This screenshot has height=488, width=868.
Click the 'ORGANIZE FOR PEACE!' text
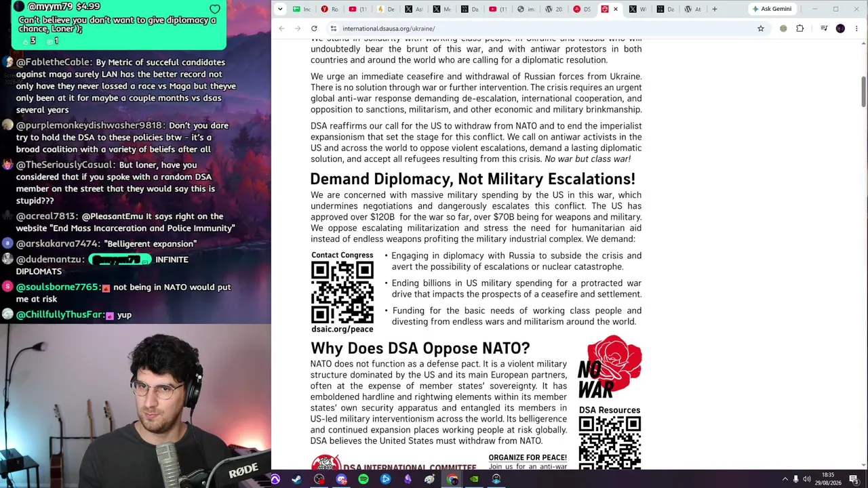[x=528, y=457]
